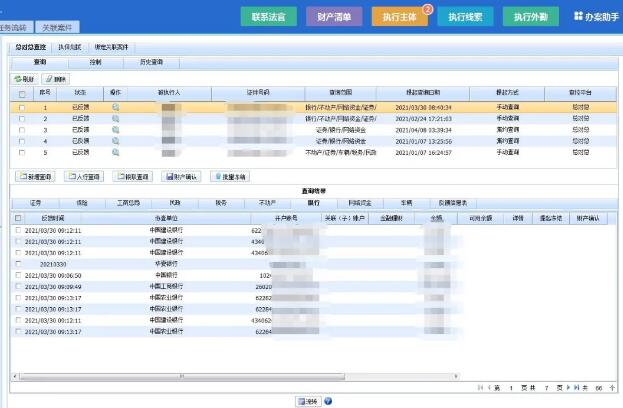The width and height of the screenshot is (623, 408).
Task: Click the 批量冻结 button
Action: (230, 176)
